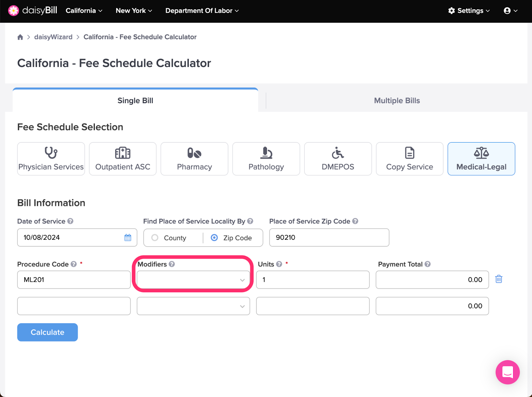532x397 pixels.
Task: Click the daisyBill flower logo icon
Action: tap(13, 11)
